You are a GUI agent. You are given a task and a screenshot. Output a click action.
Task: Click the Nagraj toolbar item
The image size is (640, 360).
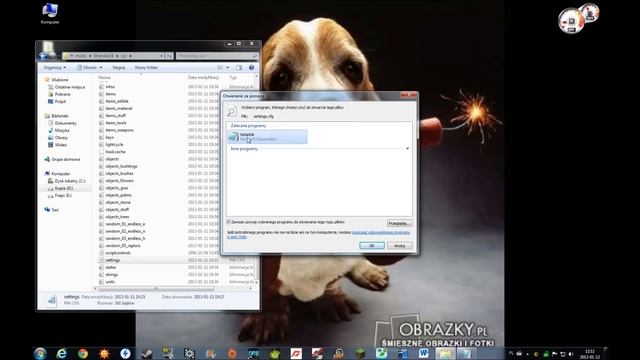pos(119,67)
